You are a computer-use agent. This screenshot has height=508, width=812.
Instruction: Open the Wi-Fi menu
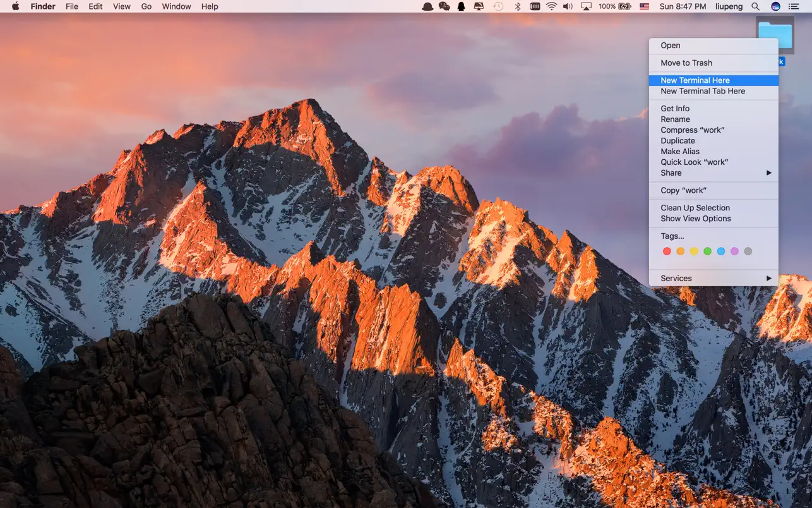[x=552, y=6]
